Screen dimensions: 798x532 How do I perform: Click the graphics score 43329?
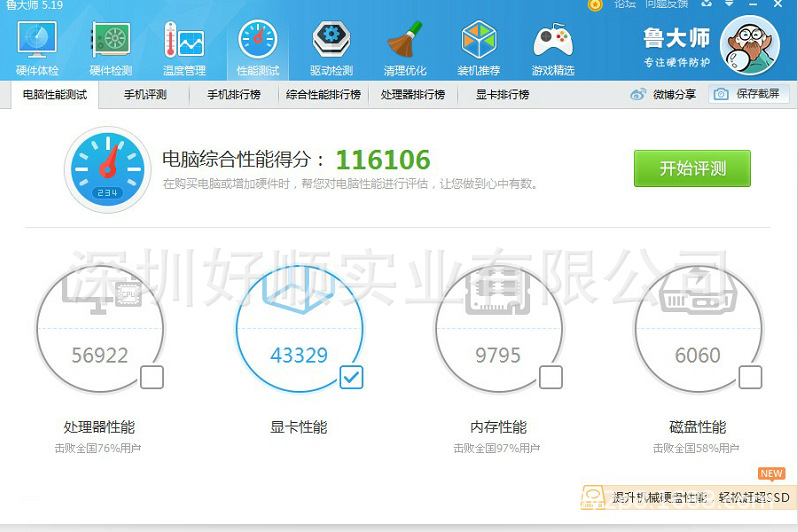tap(299, 355)
